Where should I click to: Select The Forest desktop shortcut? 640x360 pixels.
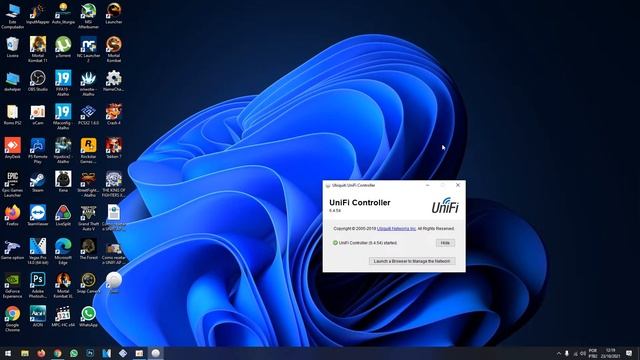[88, 249]
